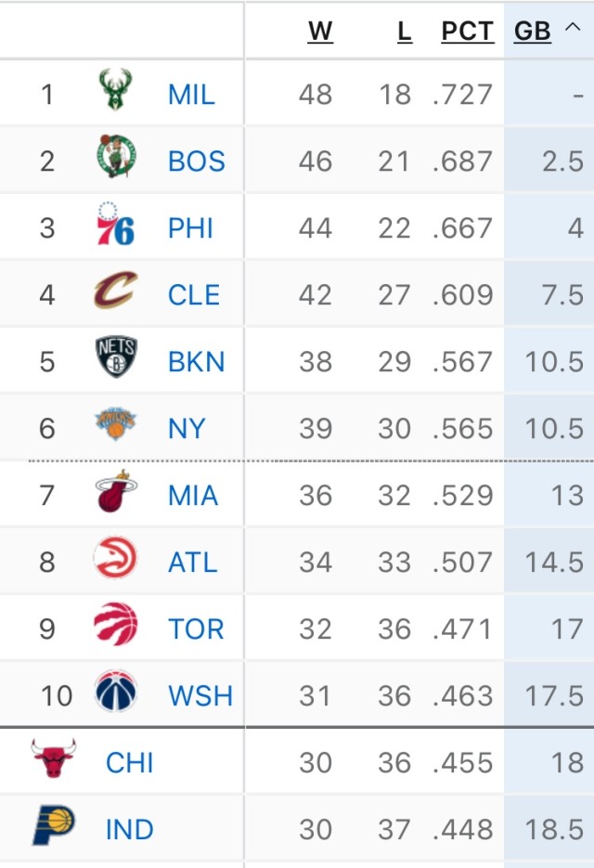Sort standings by L column
This screenshot has width=594, height=868.
(x=405, y=32)
